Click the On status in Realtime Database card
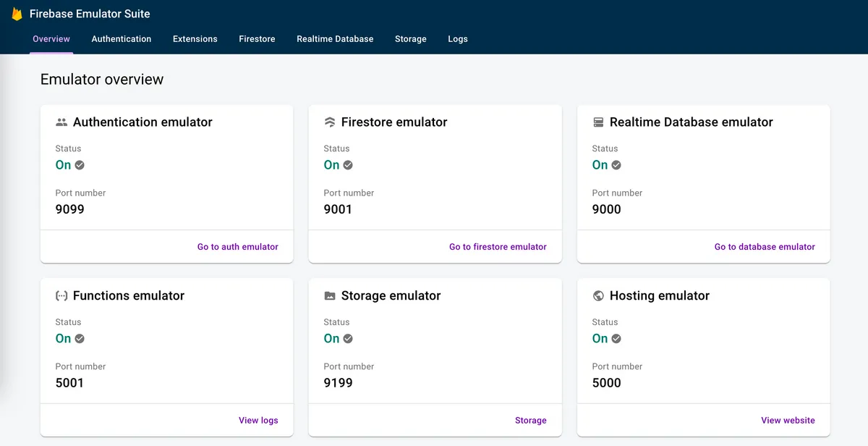 [x=600, y=165]
